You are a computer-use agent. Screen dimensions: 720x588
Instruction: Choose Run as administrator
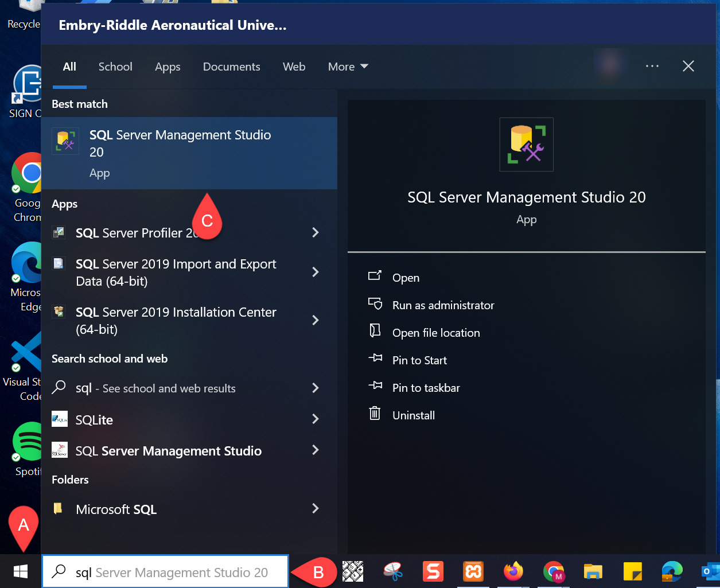[x=443, y=305]
